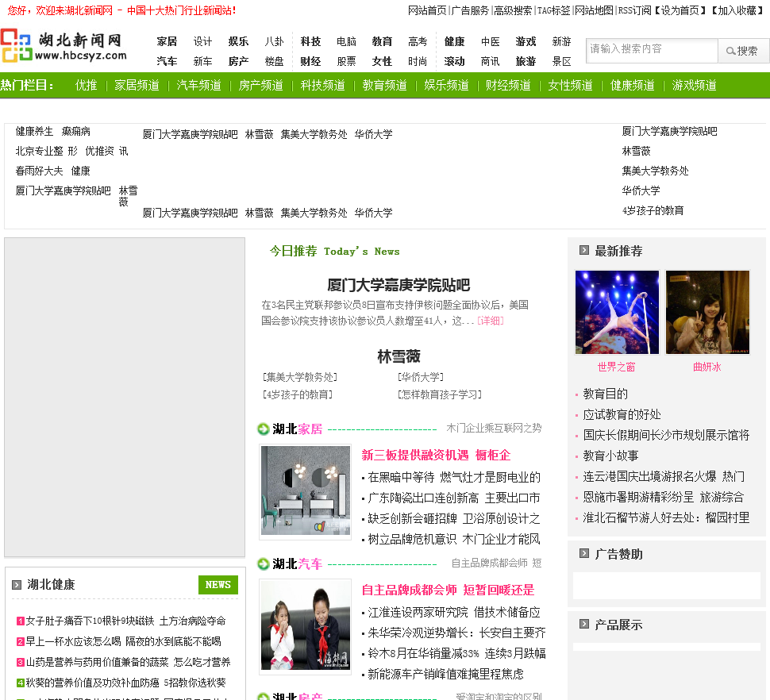
Task: Click the RSS订阅 link
Action: 634,10
